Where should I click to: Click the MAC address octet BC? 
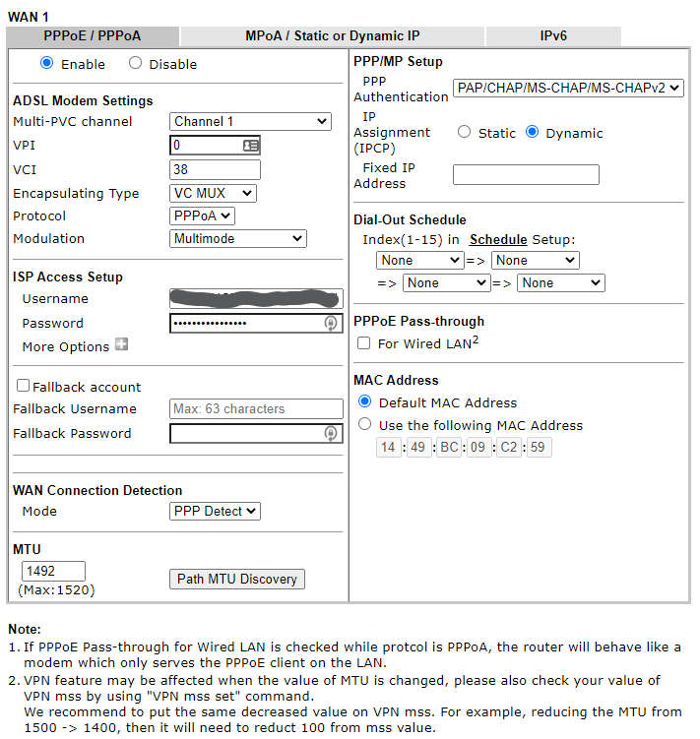[x=449, y=448]
